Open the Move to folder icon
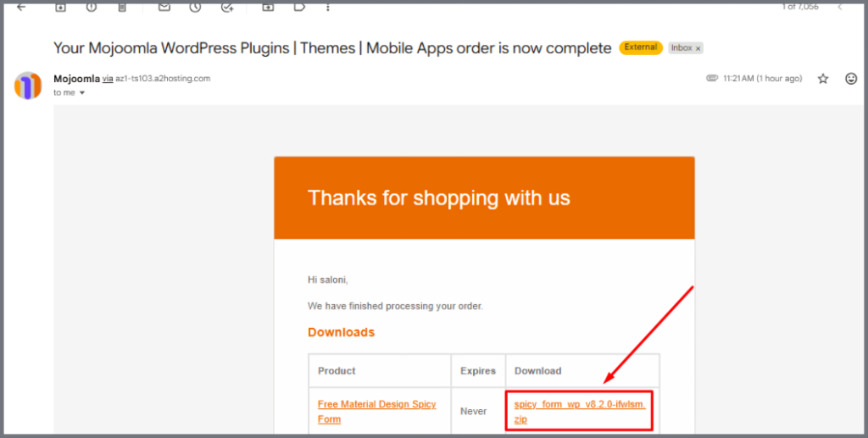Image resolution: width=868 pixels, height=438 pixels. (x=268, y=7)
